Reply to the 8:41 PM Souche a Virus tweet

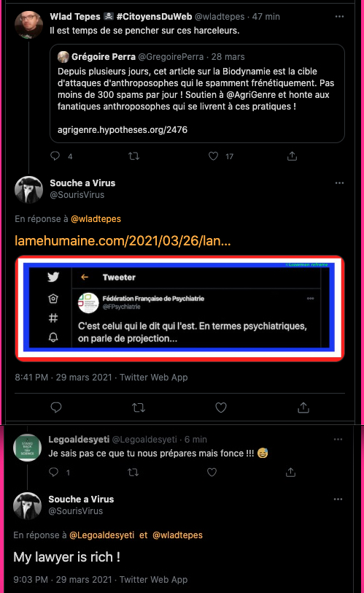coord(56,408)
